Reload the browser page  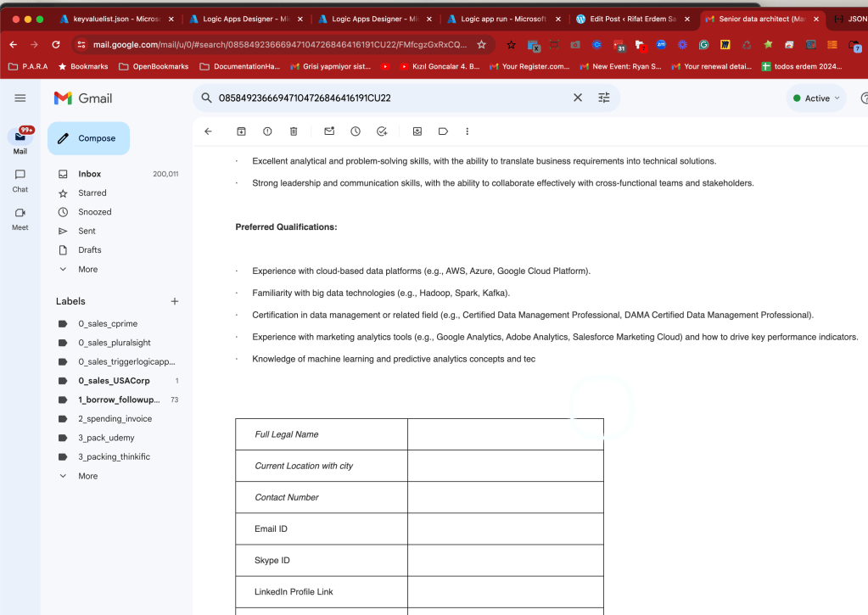click(55, 44)
